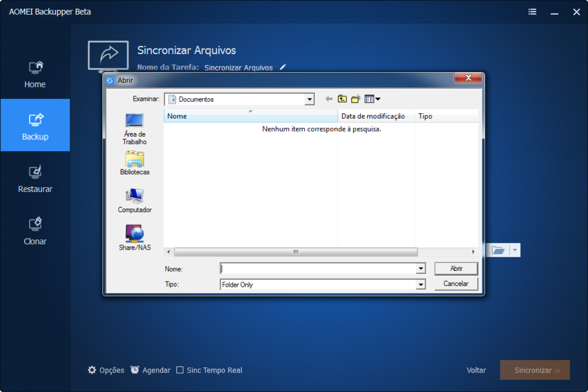Open the Opções gear settings
This screenshot has width=588, height=392.
(106, 370)
